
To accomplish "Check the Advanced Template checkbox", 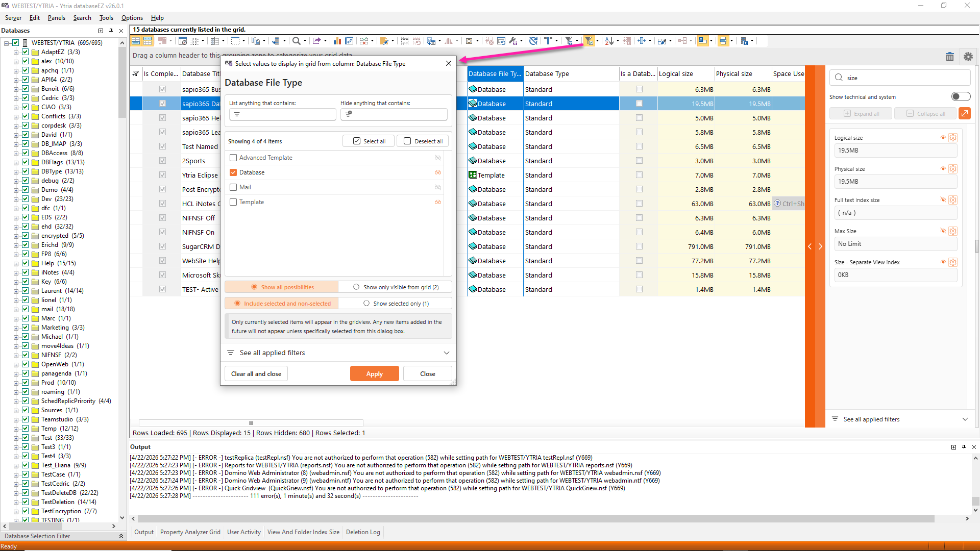I will click(x=233, y=158).
